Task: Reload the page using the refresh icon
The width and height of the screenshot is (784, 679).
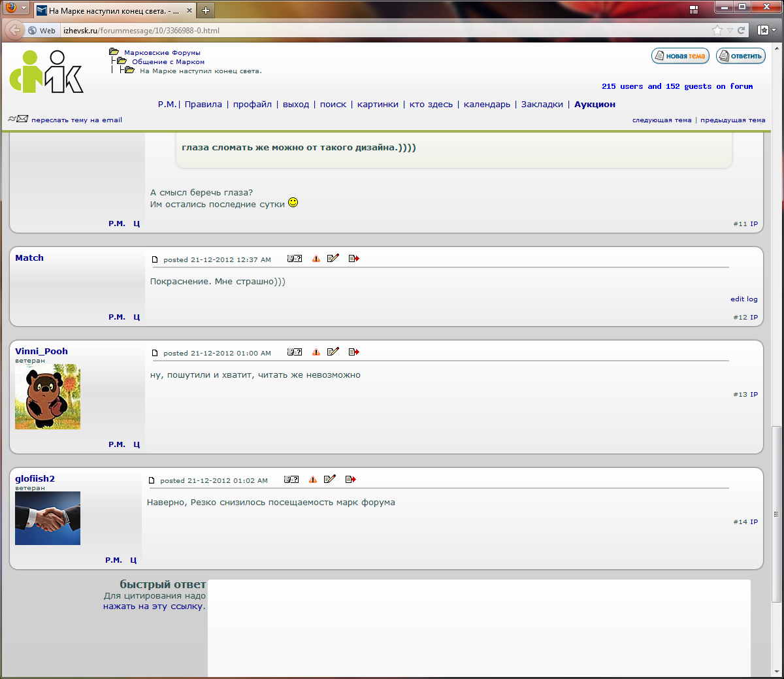Action: point(742,30)
